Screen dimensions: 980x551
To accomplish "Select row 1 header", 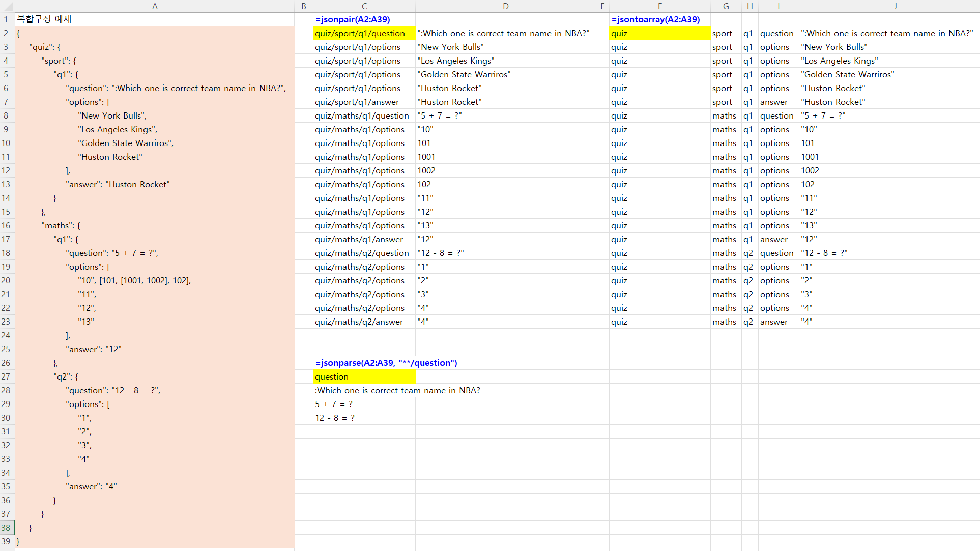I will pyautogui.click(x=7, y=19).
